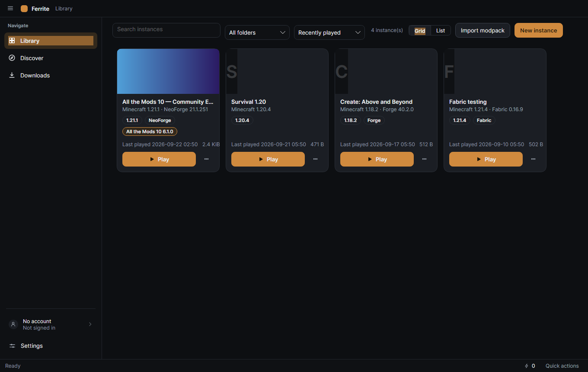Focus the Search instances field
The image size is (588, 372).
coord(166,30)
